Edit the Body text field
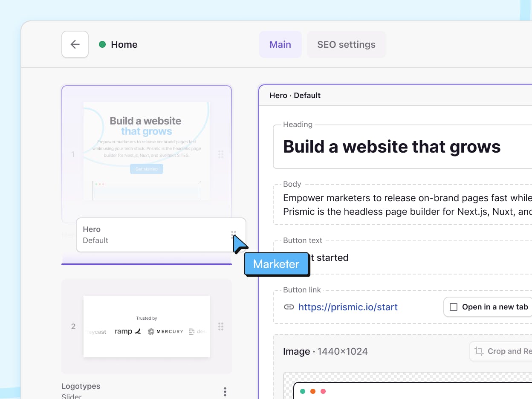 402,205
